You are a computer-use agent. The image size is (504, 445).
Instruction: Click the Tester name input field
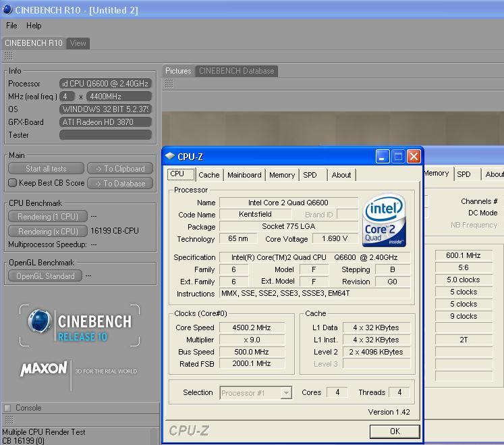(105, 135)
